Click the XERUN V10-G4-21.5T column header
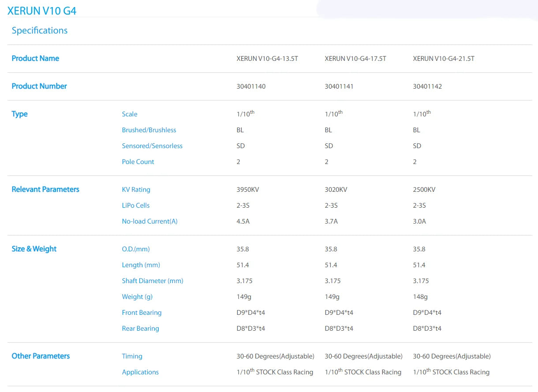 pyautogui.click(x=444, y=59)
